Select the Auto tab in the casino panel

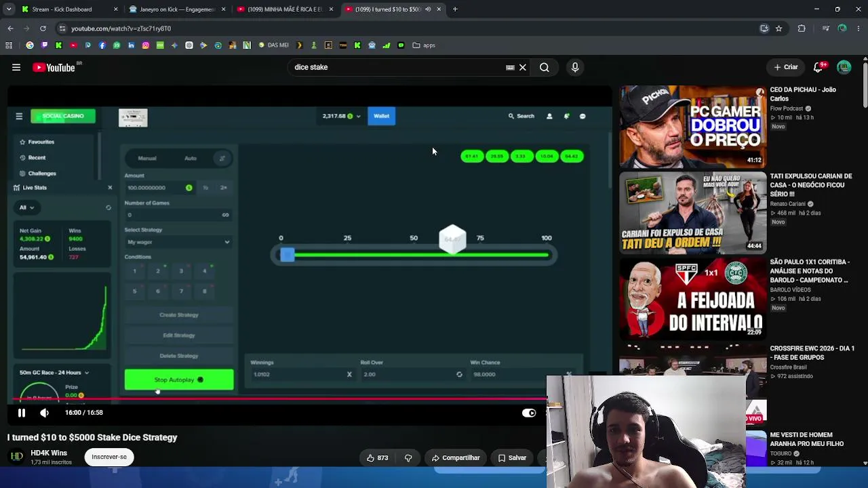191,159
